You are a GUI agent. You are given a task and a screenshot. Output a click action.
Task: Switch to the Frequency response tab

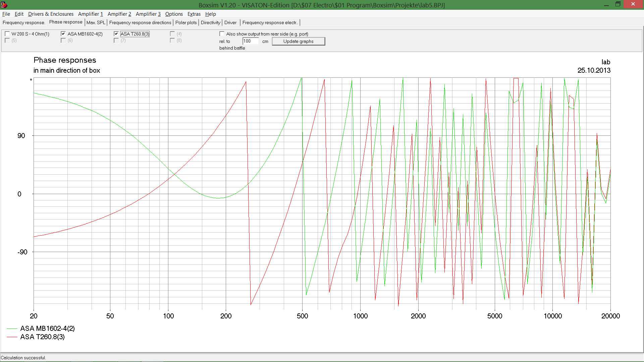pyautogui.click(x=23, y=22)
